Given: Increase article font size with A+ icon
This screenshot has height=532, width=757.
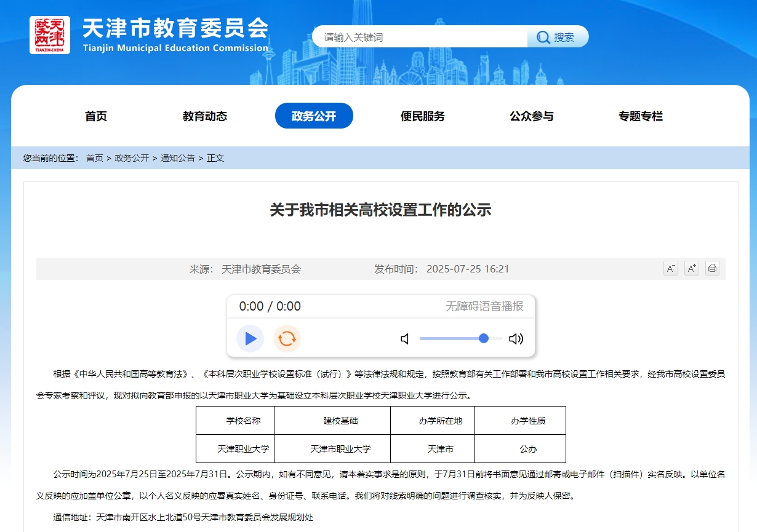Looking at the screenshot, I should pyautogui.click(x=691, y=268).
